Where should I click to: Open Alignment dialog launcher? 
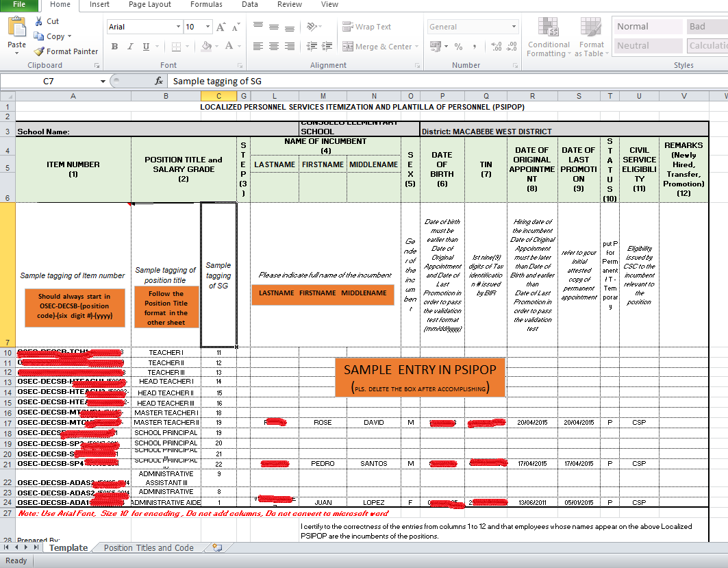click(x=417, y=66)
